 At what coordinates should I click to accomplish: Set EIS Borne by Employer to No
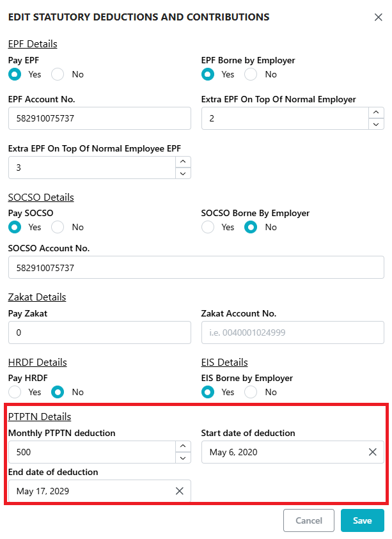point(251,392)
